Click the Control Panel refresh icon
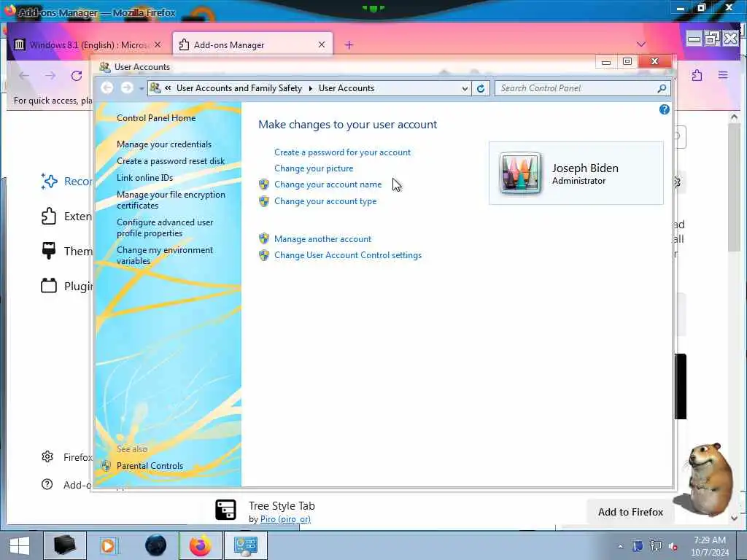 (x=481, y=88)
